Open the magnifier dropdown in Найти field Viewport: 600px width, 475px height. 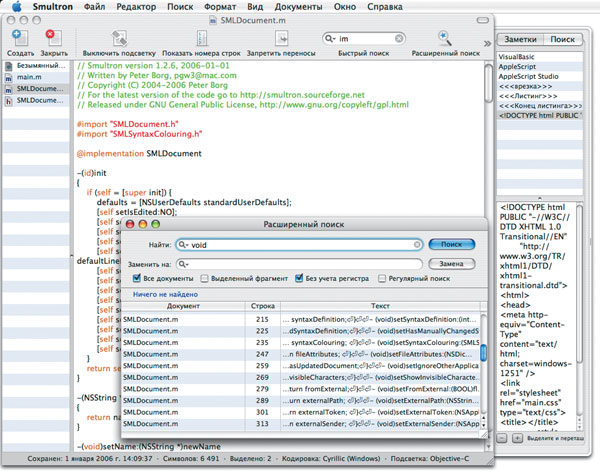(x=184, y=244)
